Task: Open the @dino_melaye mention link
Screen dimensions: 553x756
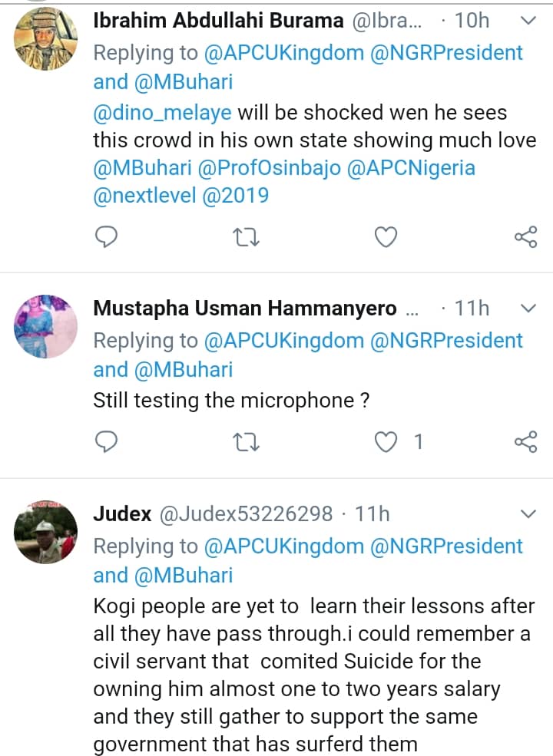Action: tap(162, 113)
